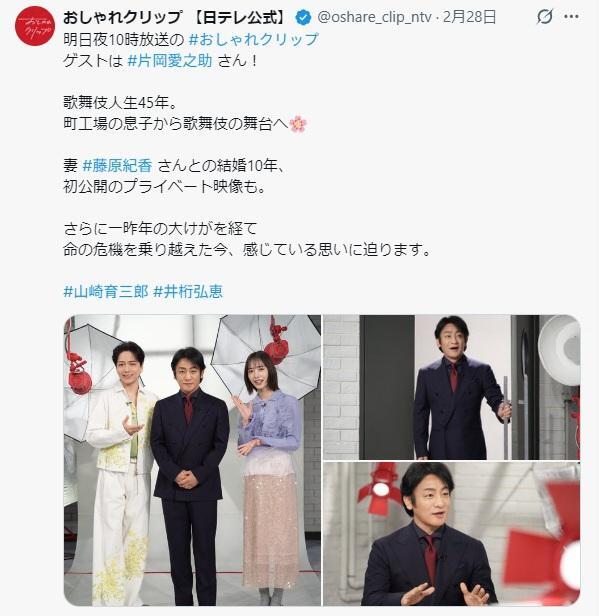Open the three-person group photo
This screenshot has height=616, width=599.
[192, 460]
